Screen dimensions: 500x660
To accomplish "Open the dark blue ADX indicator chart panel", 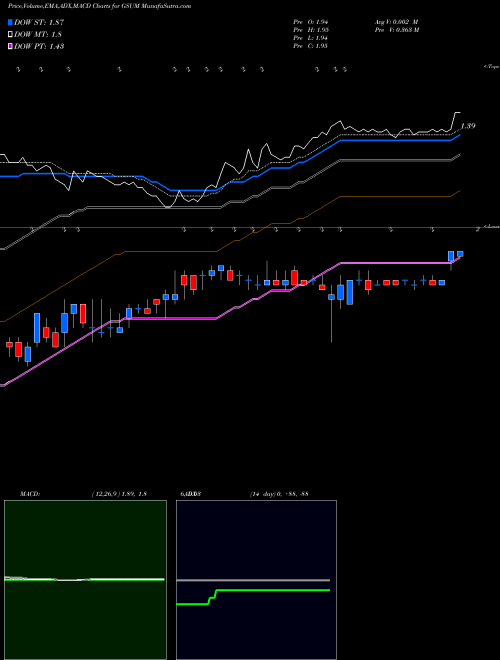I will pyautogui.click(x=256, y=580).
